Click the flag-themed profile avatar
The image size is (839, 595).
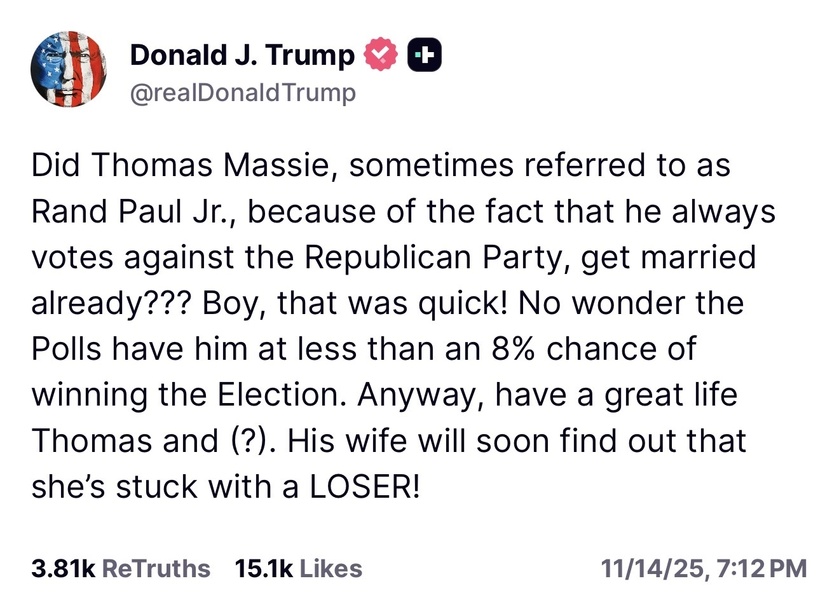pyautogui.click(x=70, y=68)
